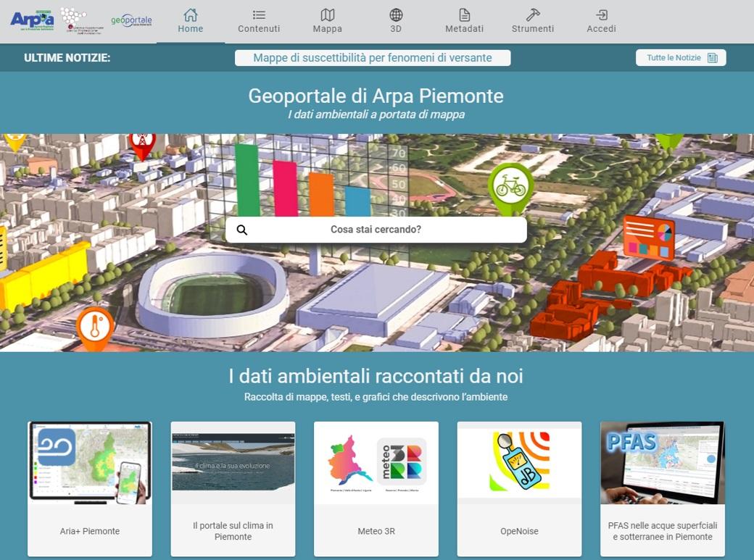Open the susceptibility maps news headline
This screenshot has width=754, height=560.
click(373, 58)
